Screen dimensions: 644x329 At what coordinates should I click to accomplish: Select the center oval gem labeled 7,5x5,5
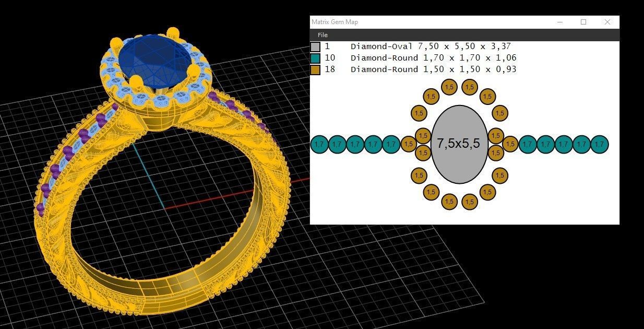coord(459,144)
